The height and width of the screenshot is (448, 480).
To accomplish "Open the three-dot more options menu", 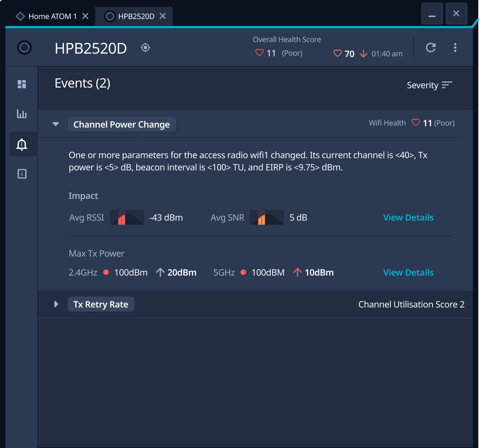I will (x=455, y=48).
